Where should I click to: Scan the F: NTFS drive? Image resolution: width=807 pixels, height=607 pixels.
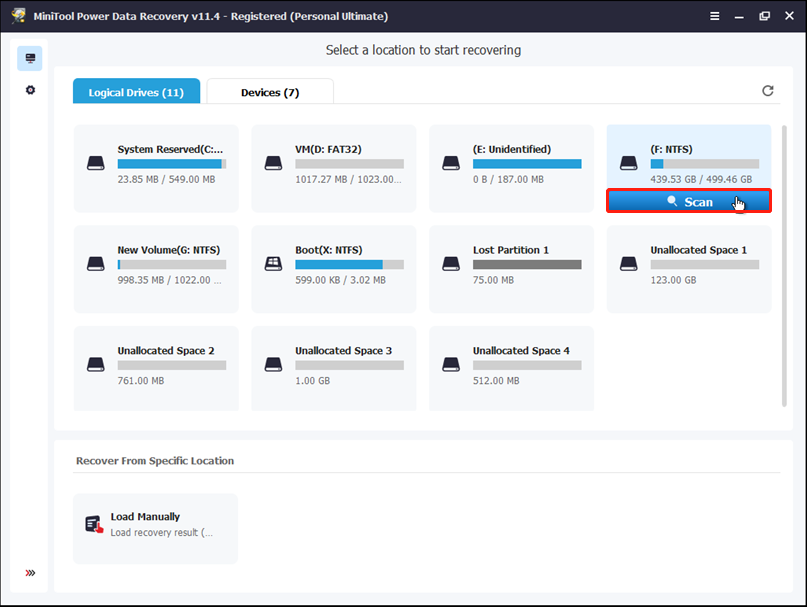pos(689,201)
